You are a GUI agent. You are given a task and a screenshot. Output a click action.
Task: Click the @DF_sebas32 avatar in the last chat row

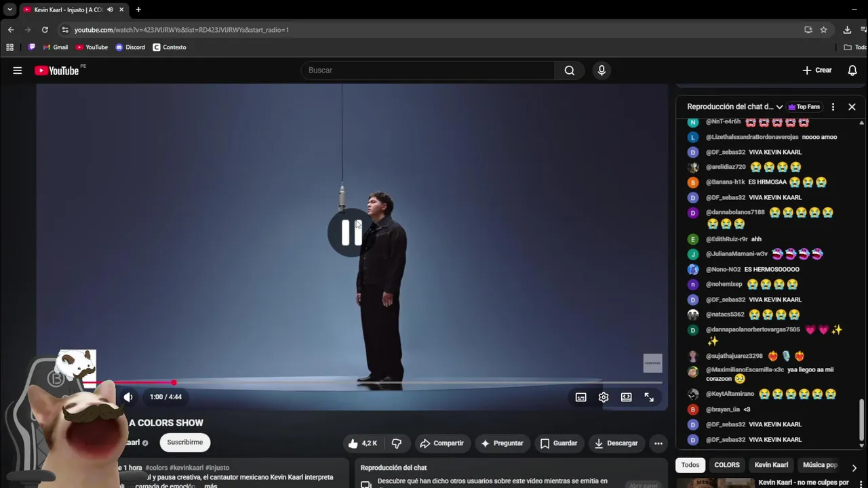click(x=692, y=440)
